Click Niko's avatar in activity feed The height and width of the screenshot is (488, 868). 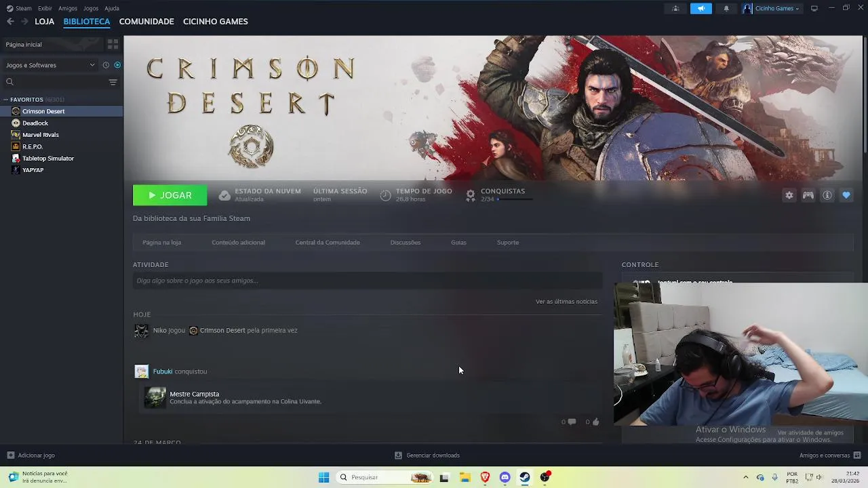(141, 331)
